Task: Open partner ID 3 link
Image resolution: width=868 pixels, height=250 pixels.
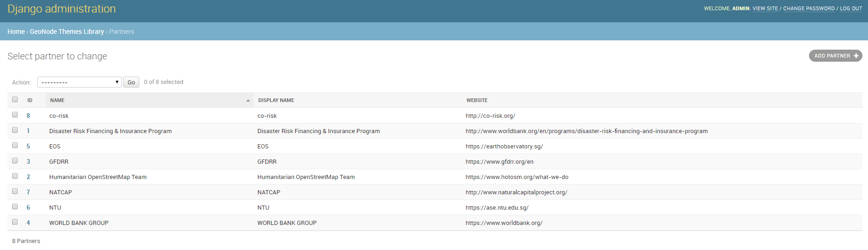Action: (28, 161)
